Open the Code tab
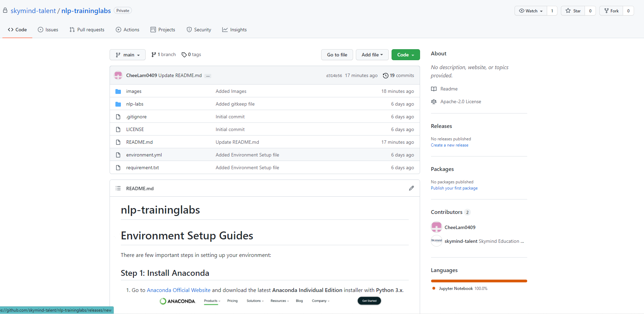644x314 pixels. (17, 30)
